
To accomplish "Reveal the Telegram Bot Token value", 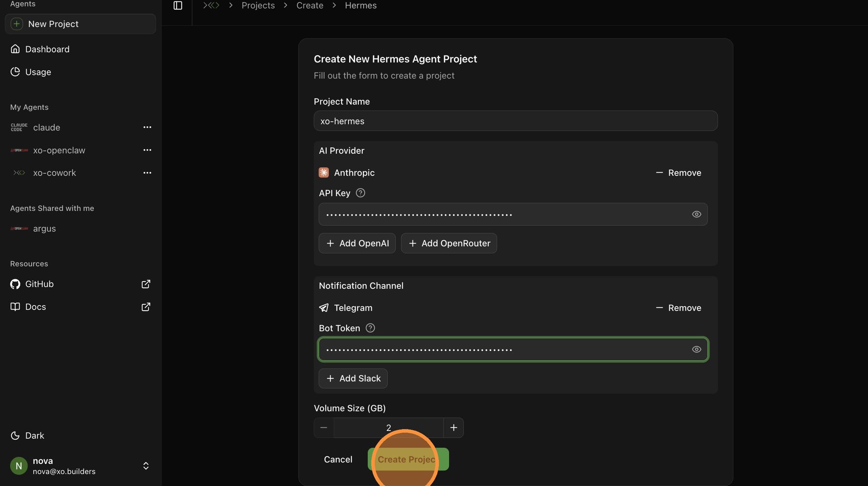I will click(697, 349).
